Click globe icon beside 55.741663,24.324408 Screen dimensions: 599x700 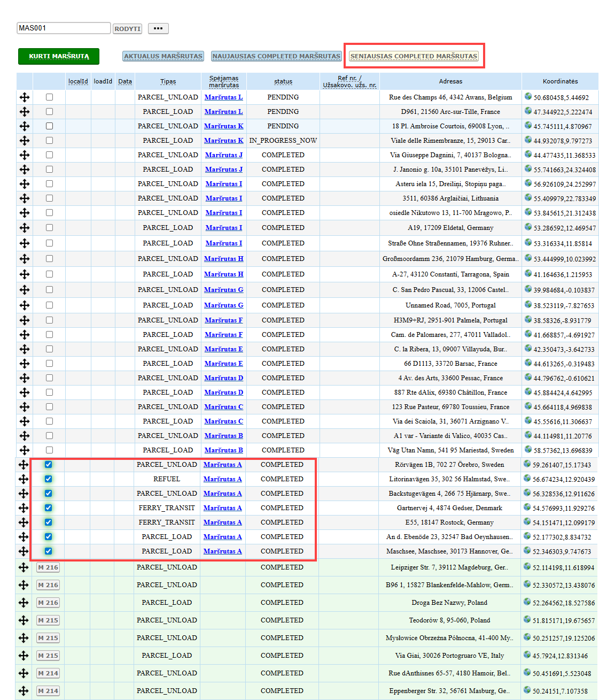tap(528, 169)
